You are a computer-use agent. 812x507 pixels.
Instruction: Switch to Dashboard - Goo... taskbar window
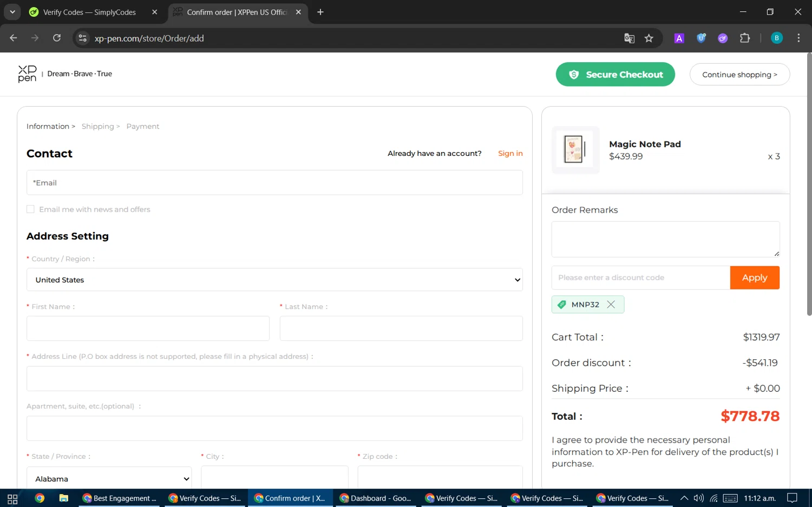coord(376,498)
